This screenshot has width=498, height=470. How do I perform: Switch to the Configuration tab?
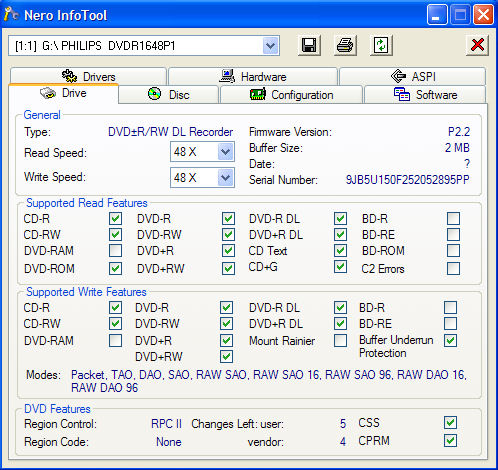tap(291, 95)
